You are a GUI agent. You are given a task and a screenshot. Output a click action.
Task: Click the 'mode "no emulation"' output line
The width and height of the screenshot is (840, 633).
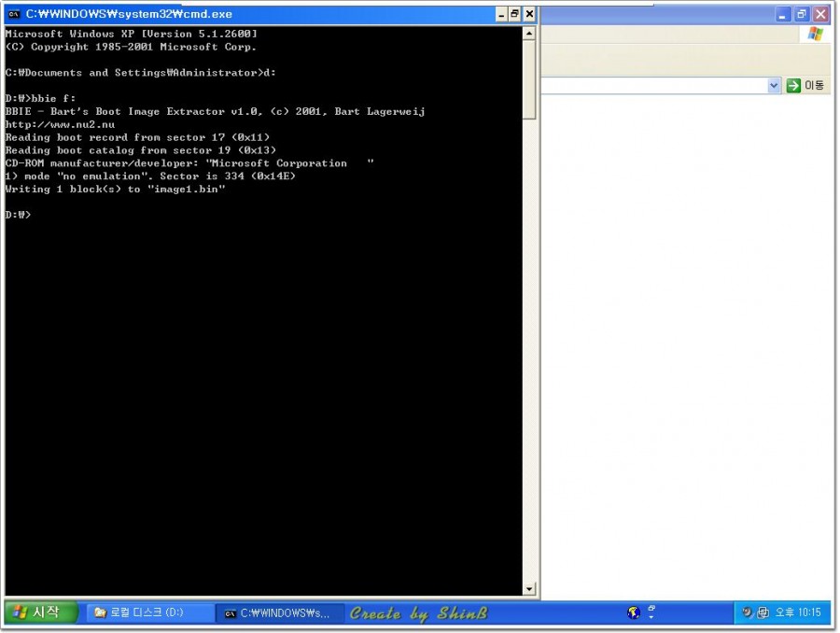[150, 176]
